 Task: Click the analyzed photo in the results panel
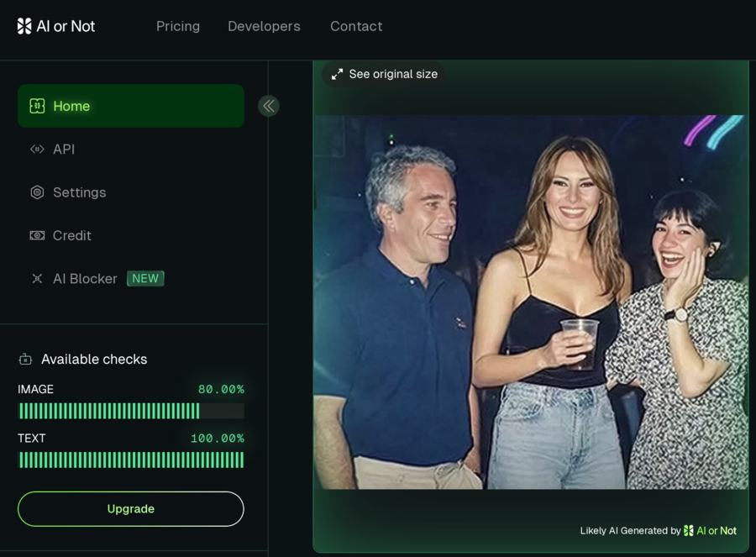click(x=530, y=302)
